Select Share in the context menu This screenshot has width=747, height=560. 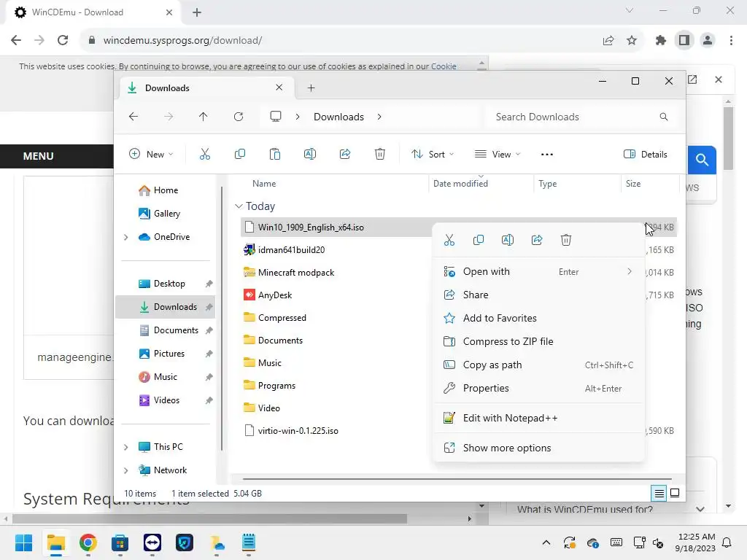click(x=538, y=295)
